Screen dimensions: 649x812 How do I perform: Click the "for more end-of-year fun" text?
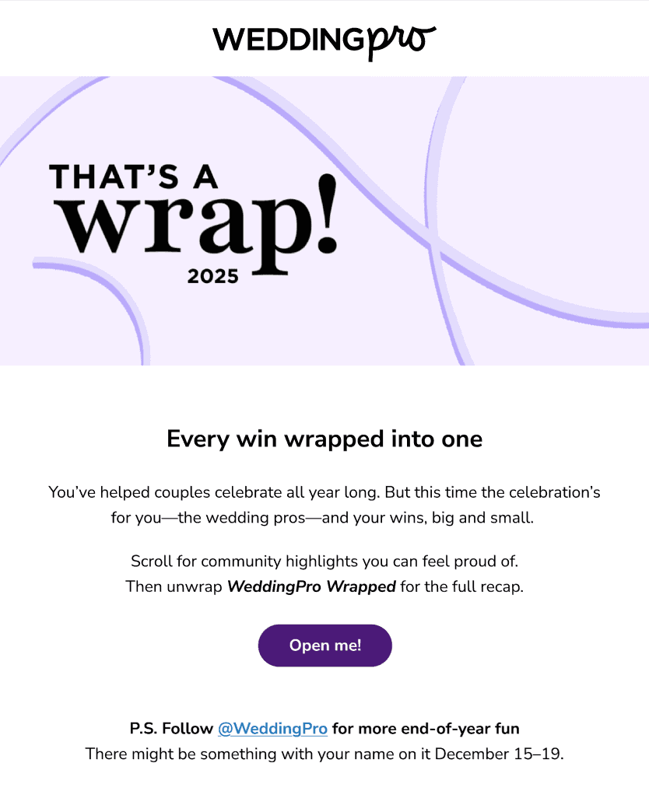pos(426,729)
